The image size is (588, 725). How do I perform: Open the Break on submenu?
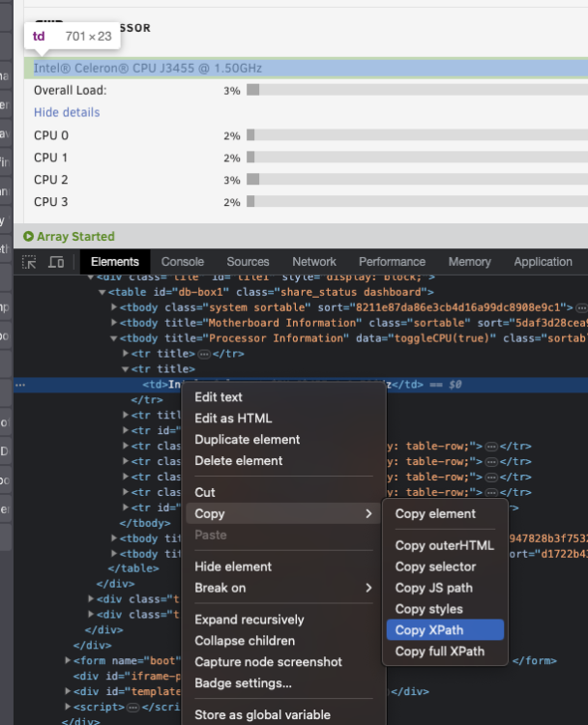pos(283,588)
